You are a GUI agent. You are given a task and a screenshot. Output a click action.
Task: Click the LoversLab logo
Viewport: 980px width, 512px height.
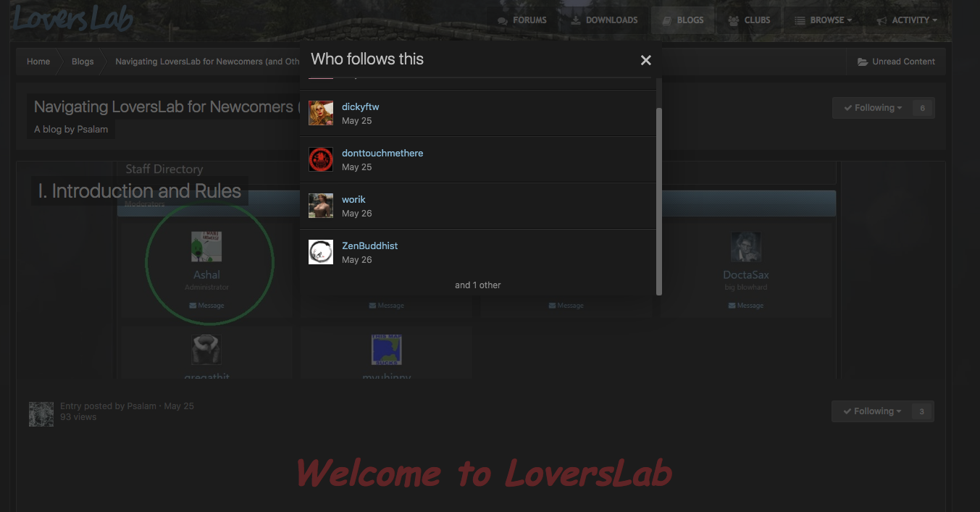(72, 20)
